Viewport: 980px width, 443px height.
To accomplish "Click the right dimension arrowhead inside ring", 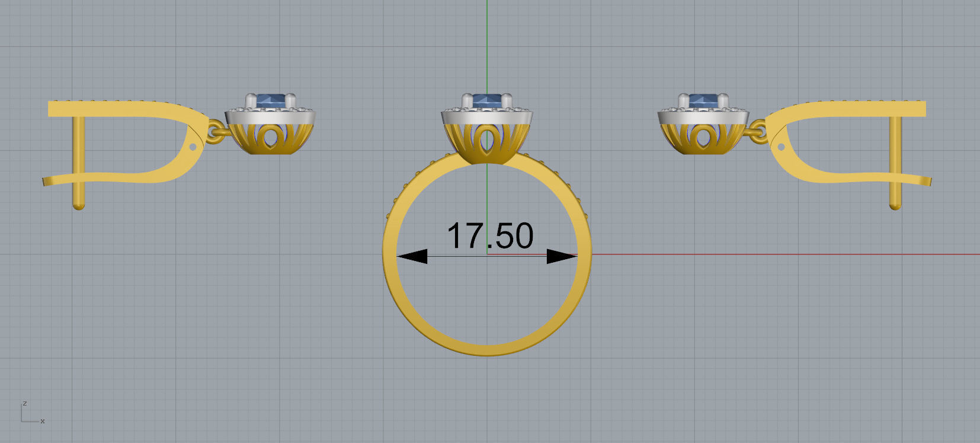I will click(x=561, y=256).
